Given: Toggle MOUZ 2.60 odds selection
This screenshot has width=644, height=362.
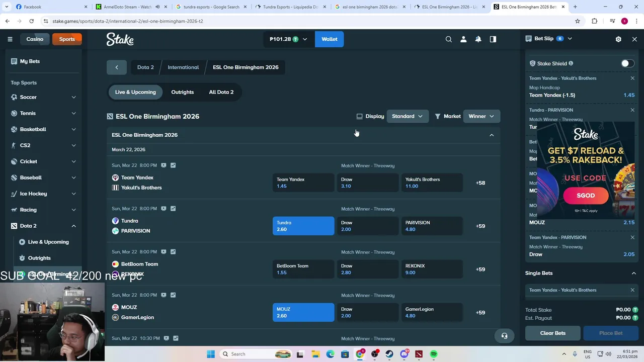Looking at the screenshot, I should (x=303, y=312).
